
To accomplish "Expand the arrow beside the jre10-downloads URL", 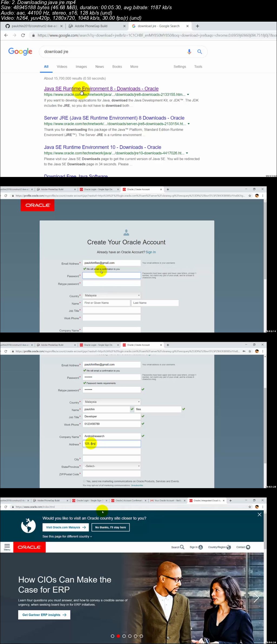I will (x=187, y=153).
